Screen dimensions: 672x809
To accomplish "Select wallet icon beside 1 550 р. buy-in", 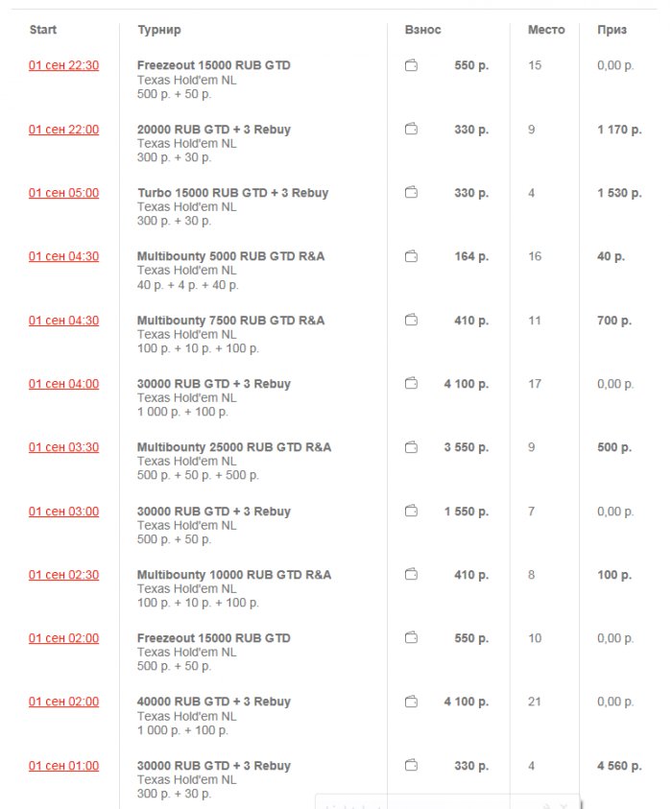I will tap(411, 512).
